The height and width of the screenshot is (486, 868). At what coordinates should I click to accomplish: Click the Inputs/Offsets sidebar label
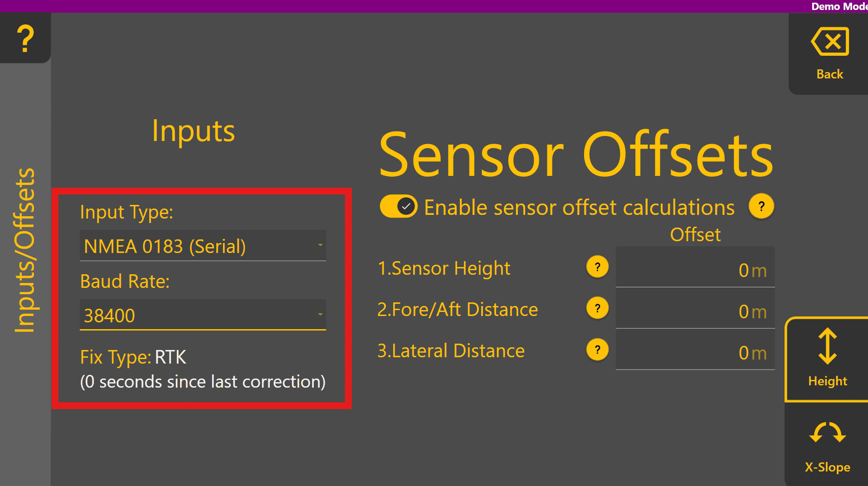25,250
